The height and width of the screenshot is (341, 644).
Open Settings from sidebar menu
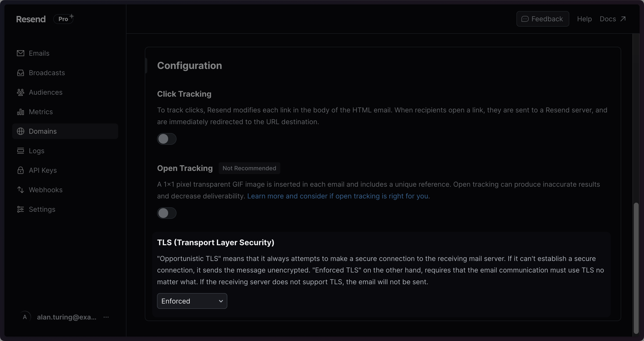tap(42, 209)
